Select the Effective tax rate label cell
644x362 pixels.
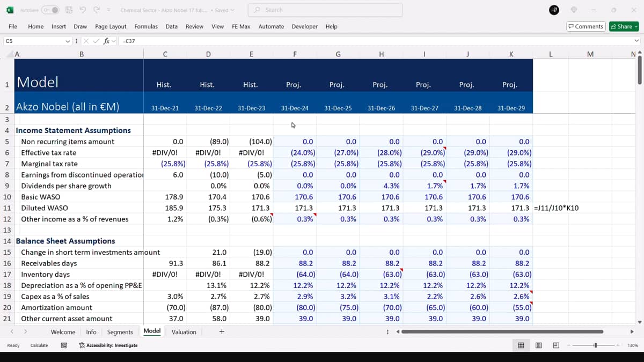[79, 153]
